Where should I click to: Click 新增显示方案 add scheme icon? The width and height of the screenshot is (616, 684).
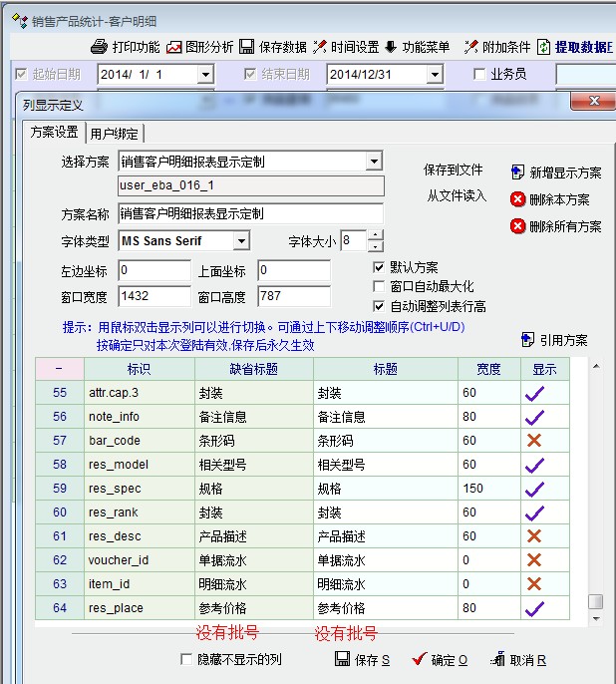pos(518,172)
